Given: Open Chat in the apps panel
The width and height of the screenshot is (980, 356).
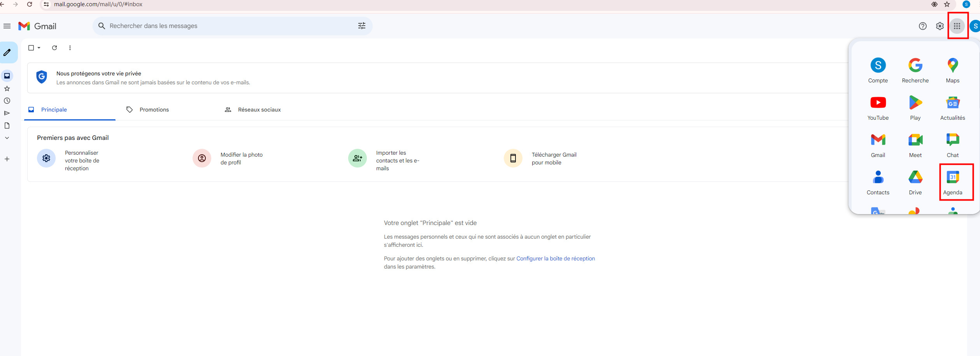Looking at the screenshot, I should (953, 145).
